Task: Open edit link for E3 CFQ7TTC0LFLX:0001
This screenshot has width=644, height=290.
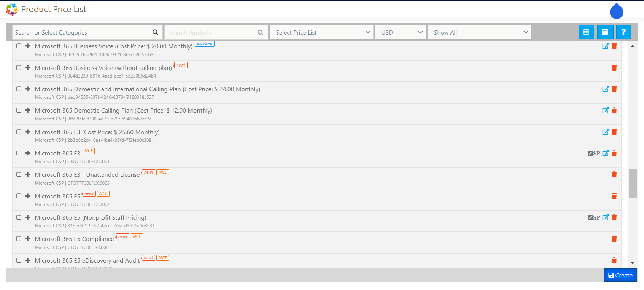Action: [606, 153]
